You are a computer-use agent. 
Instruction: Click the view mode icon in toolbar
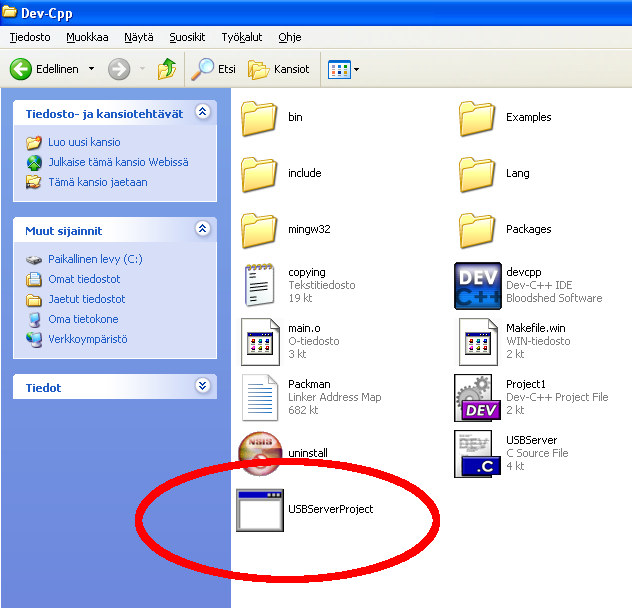(339, 69)
